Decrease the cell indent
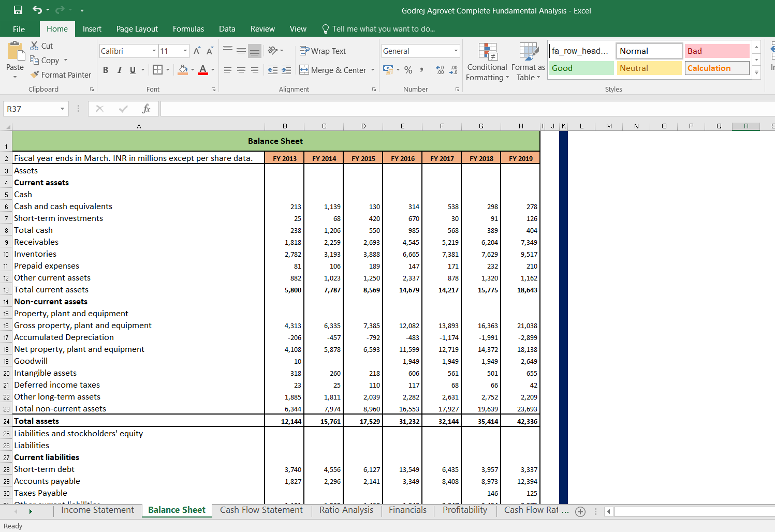 click(273, 70)
